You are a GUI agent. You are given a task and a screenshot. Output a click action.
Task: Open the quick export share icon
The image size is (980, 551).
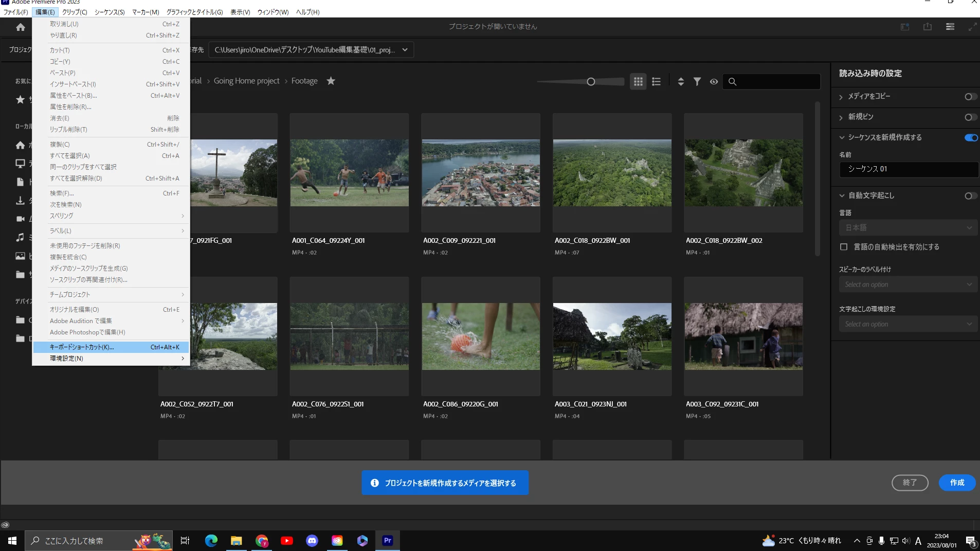pyautogui.click(x=928, y=27)
